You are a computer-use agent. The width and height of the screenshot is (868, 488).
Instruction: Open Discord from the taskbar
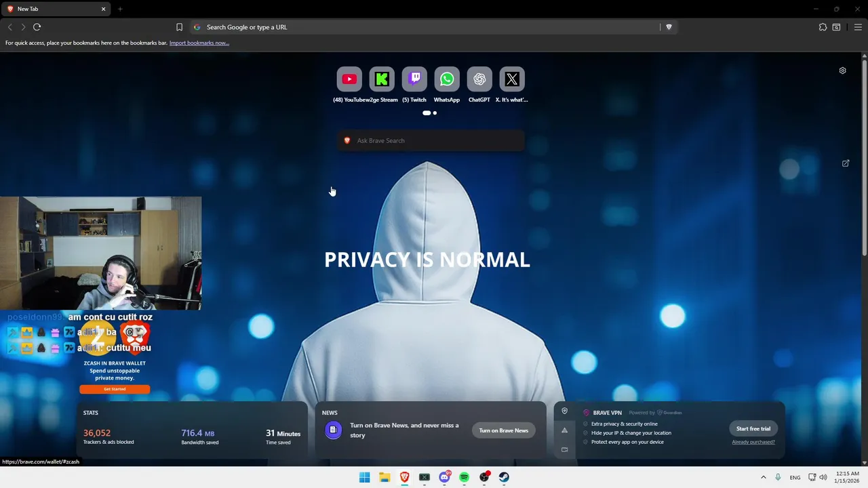(x=444, y=477)
